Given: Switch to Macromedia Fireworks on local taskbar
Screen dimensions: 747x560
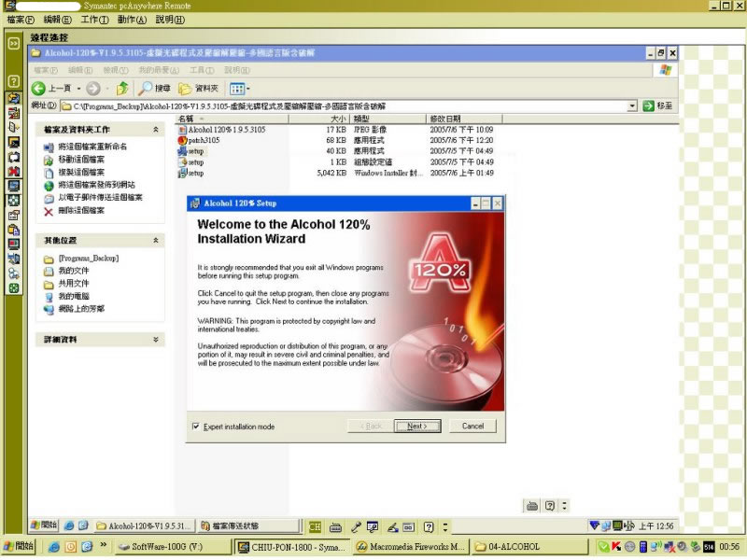Looking at the screenshot, I should coord(411,547).
